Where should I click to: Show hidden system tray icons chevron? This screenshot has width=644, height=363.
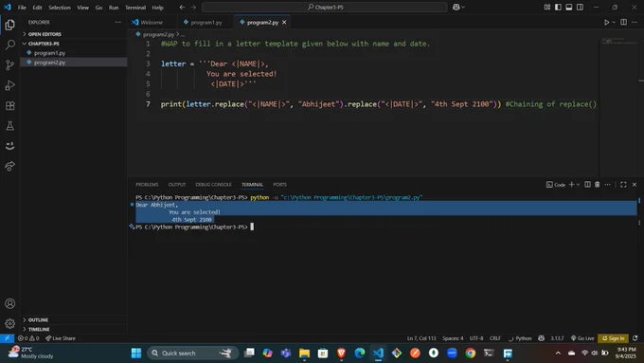tap(558, 354)
